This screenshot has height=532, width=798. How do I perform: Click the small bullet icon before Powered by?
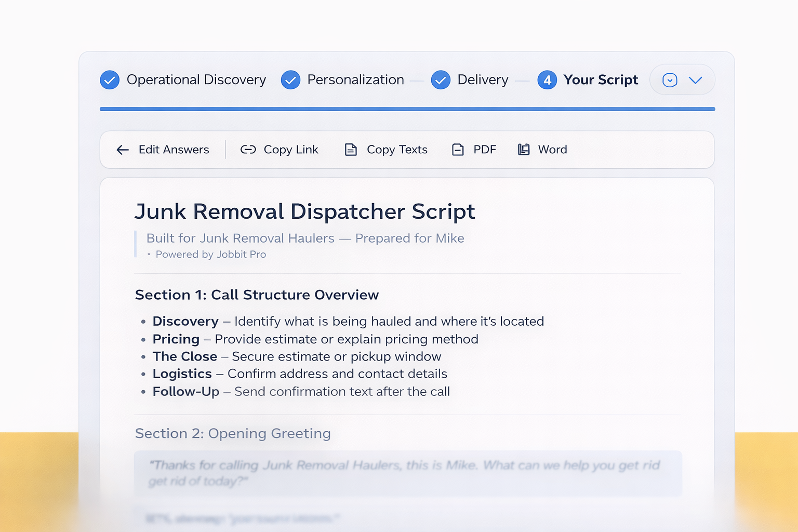pos(149,255)
